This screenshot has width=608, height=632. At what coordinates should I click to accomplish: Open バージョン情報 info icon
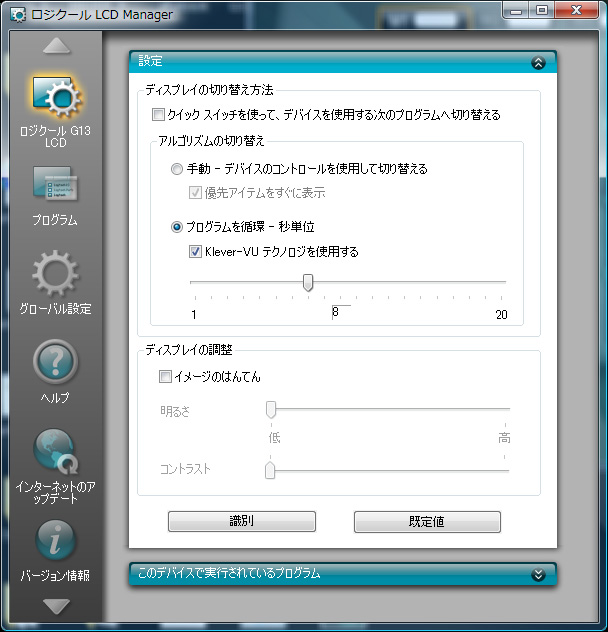coord(55,540)
